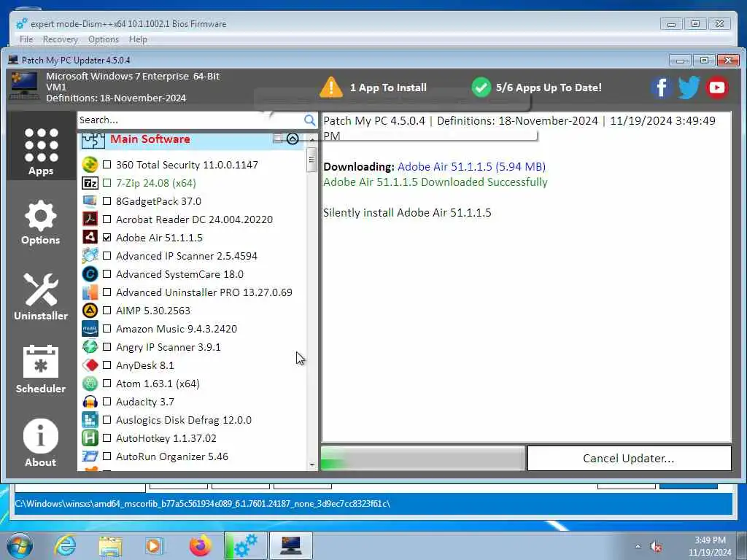Click the Adobe Air app icon
Image resolution: width=747 pixels, height=560 pixels.
pyautogui.click(x=90, y=237)
